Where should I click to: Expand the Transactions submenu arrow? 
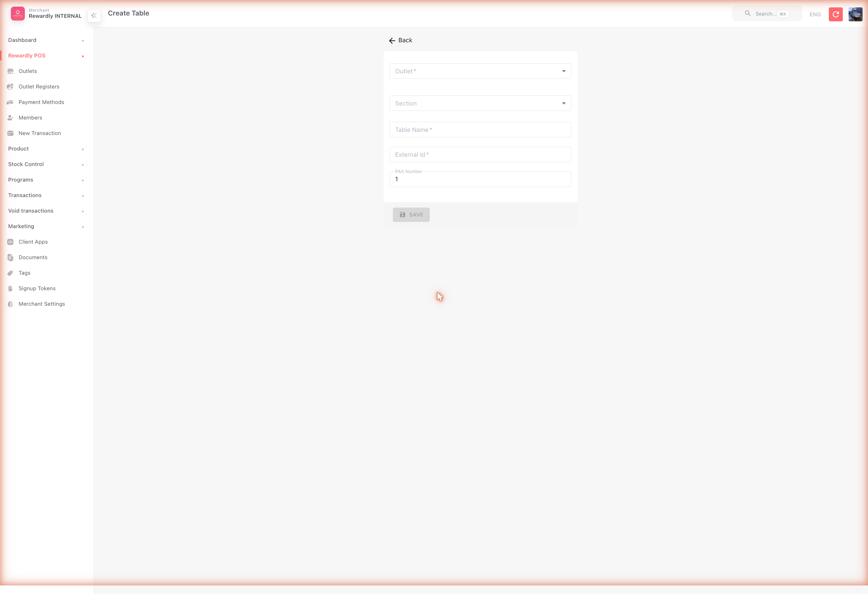(x=83, y=196)
